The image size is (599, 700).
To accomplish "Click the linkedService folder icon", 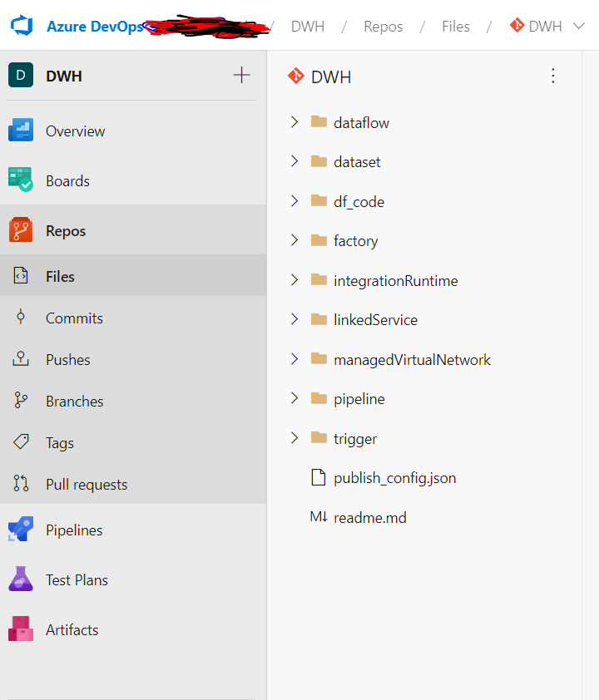I will click(319, 318).
